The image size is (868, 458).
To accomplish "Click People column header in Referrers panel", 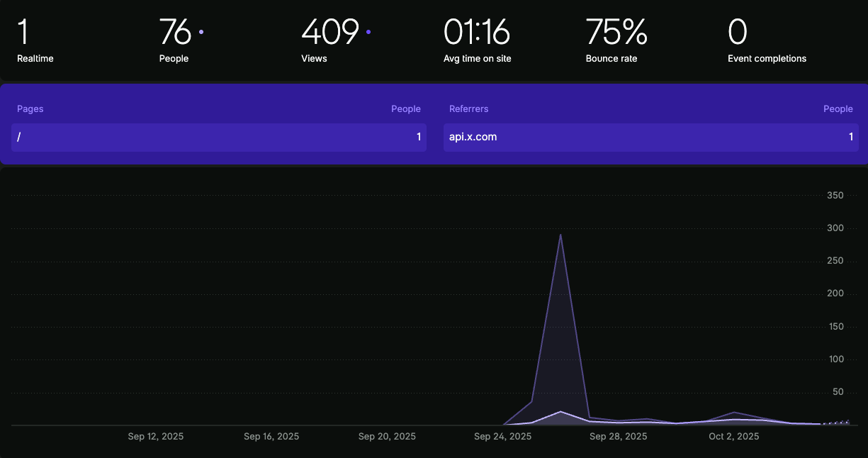I will [838, 109].
